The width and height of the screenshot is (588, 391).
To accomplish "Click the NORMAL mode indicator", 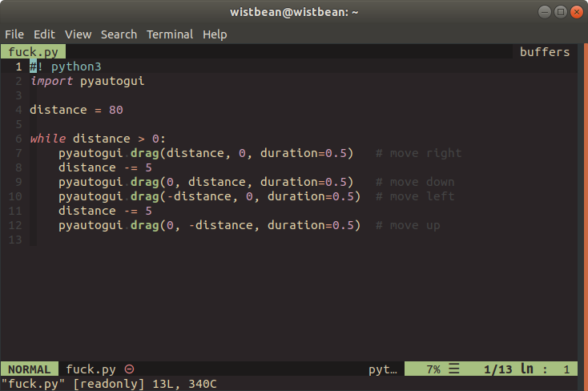I will [x=30, y=369].
